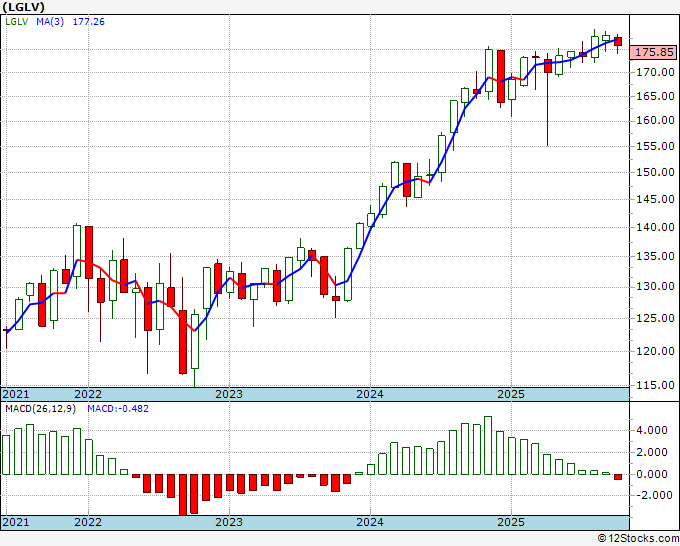Click the 0.000 MACD axis label
The width and height of the screenshot is (680, 546).
coord(651,474)
